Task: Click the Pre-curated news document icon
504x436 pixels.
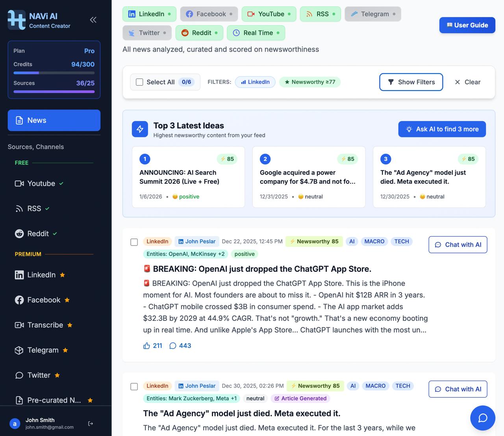Action: coord(19,400)
